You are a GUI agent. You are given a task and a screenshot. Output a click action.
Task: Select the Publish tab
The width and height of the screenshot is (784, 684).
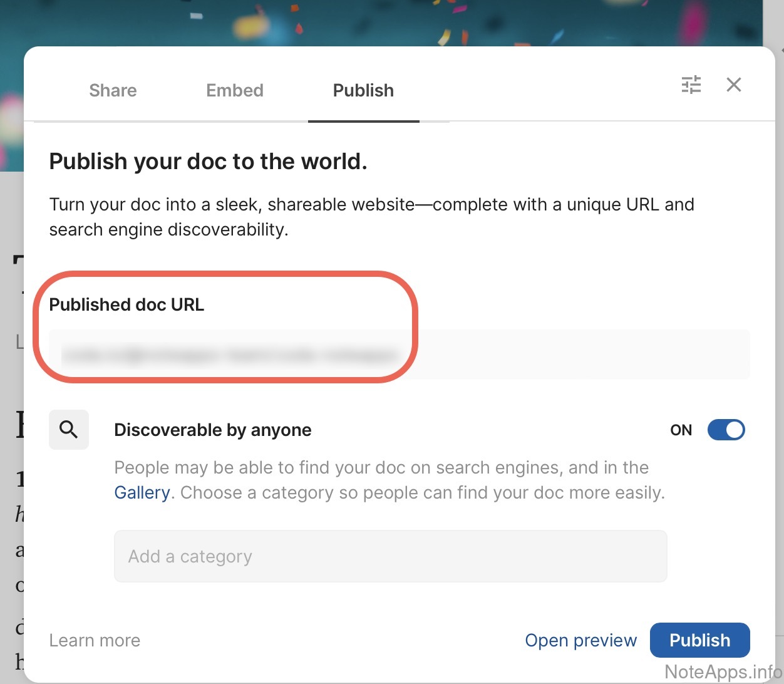click(x=363, y=90)
